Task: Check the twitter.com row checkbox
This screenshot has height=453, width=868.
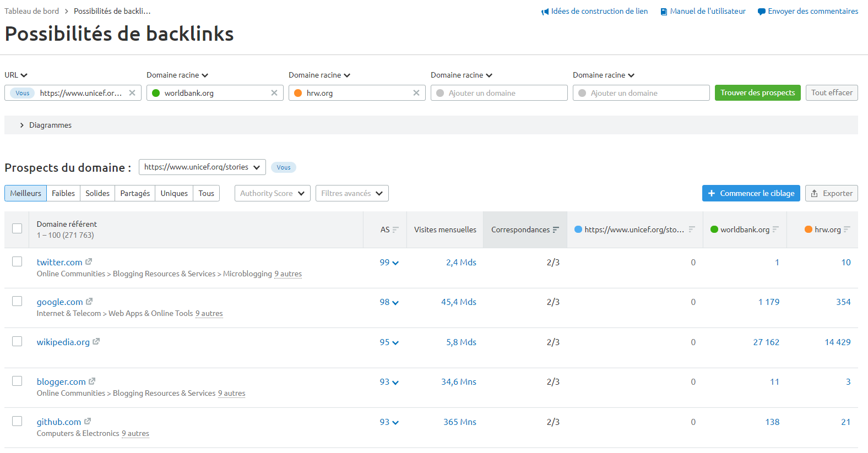Action: pyautogui.click(x=17, y=261)
